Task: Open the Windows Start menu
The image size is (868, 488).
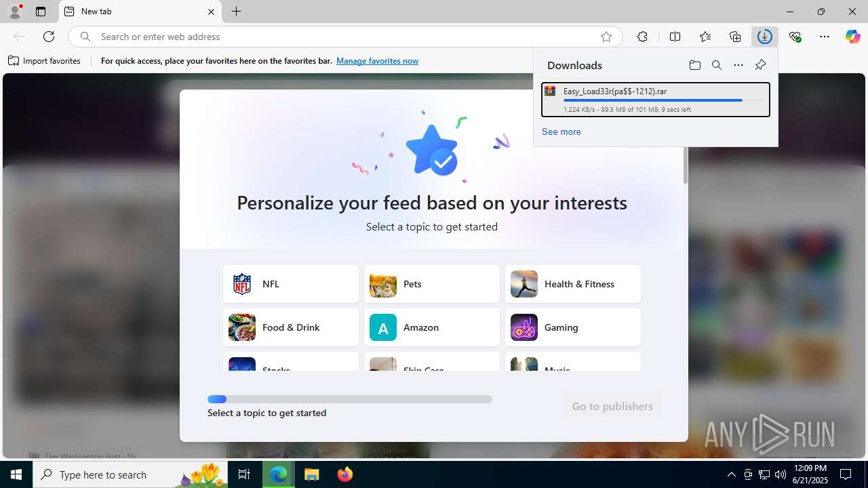Action: (x=16, y=474)
